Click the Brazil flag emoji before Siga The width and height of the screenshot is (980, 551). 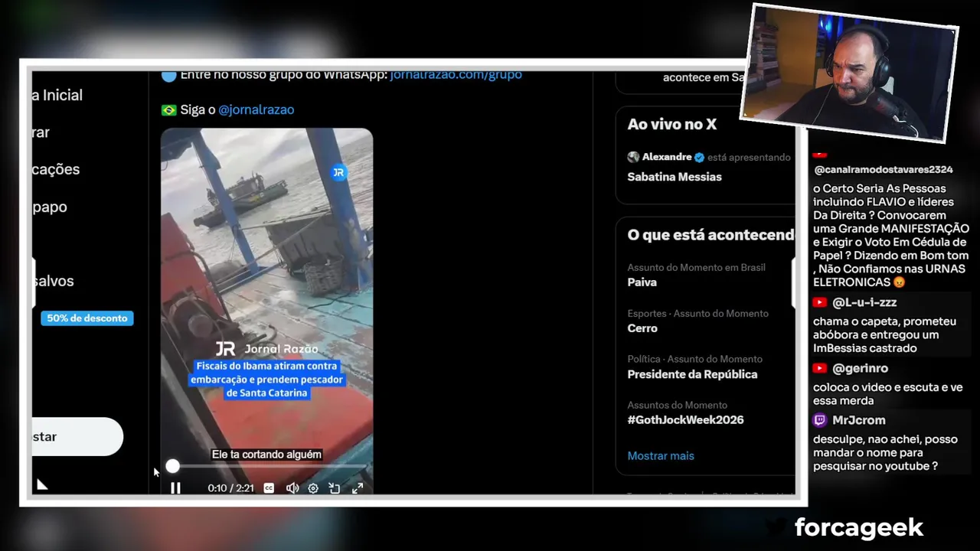pyautogui.click(x=169, y=110)
